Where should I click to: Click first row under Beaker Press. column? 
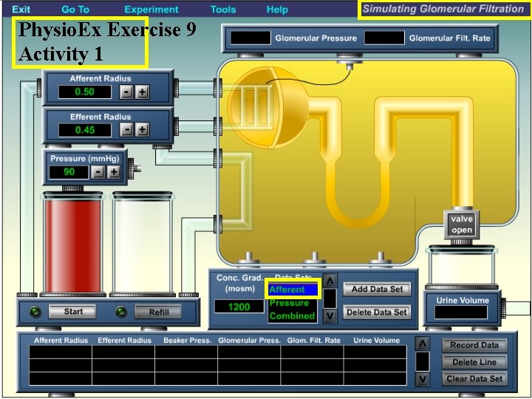[186, 352]
